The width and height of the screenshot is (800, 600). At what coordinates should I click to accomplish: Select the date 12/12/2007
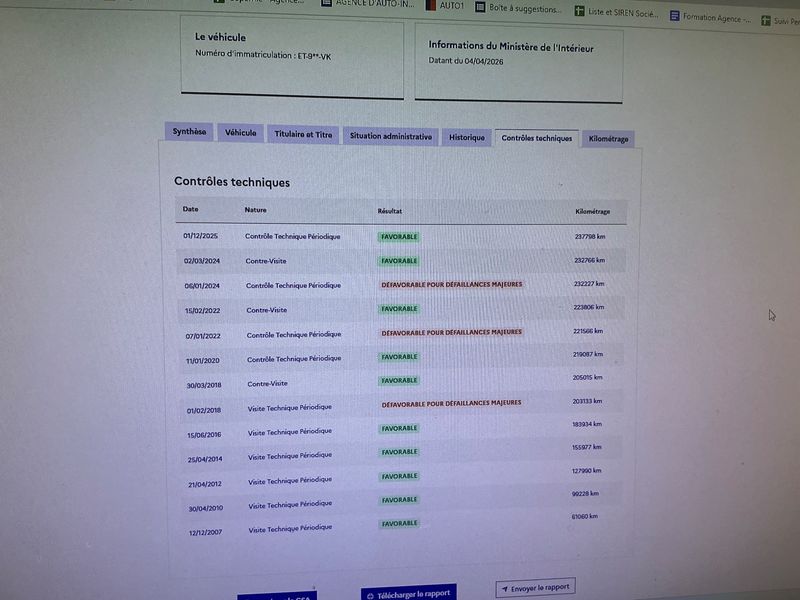205,532
